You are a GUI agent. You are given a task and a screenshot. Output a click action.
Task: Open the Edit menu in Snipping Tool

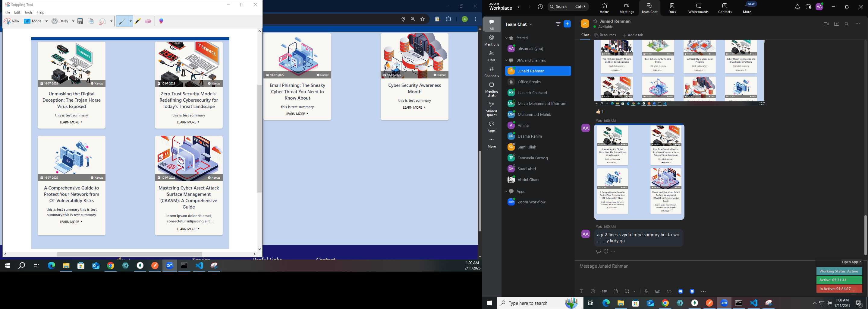(17, 12)
